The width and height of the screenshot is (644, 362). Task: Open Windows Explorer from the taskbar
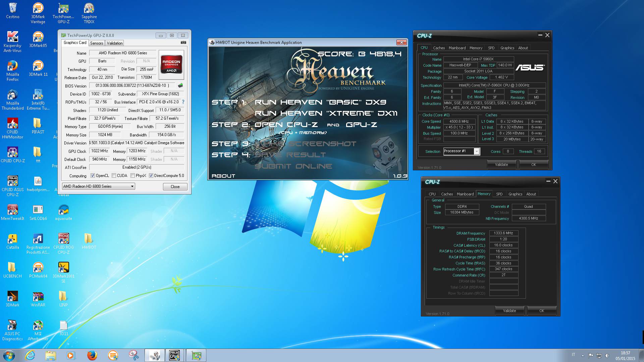pyautogui.click(x=50, y=355)
